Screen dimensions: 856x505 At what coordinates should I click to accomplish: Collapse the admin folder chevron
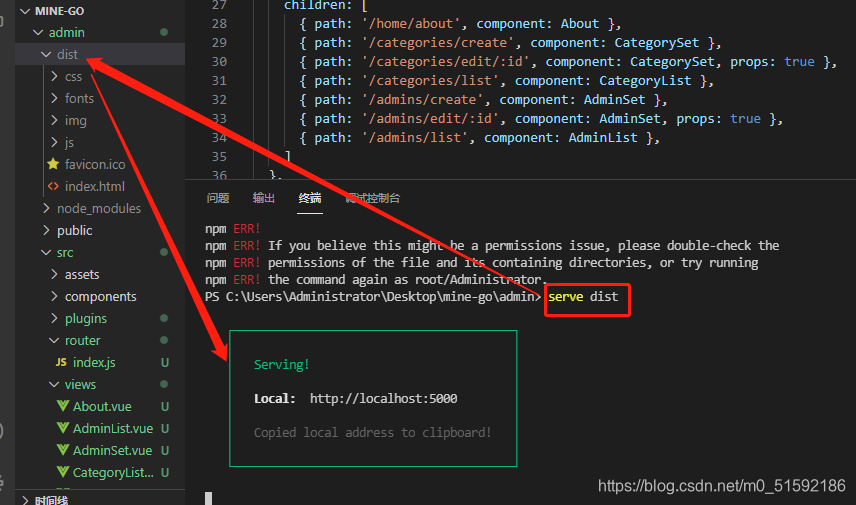point(38,33)
